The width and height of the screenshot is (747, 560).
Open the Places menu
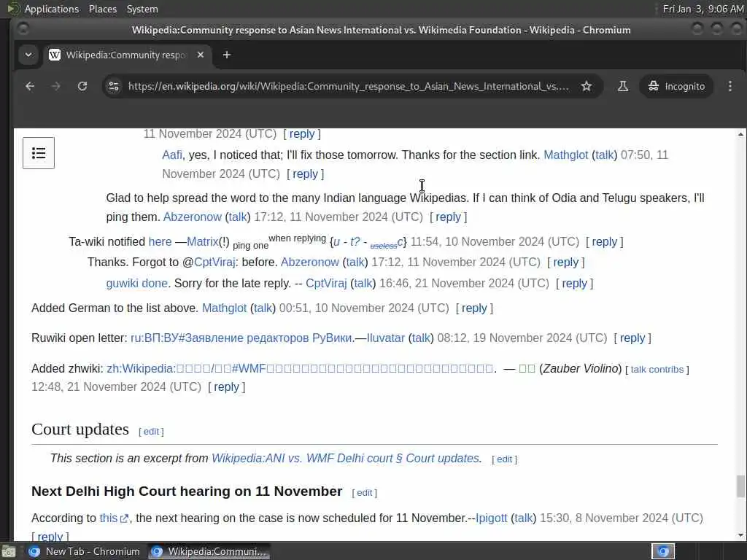tap(102, 9)
